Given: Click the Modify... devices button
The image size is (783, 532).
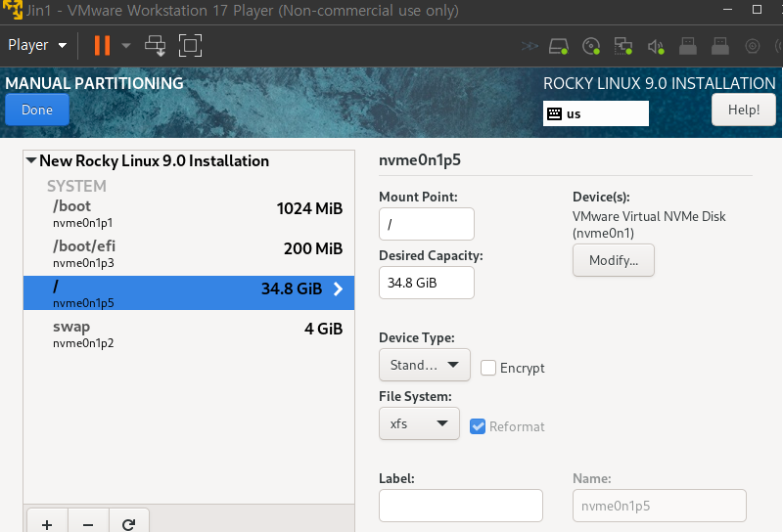Looking at the screenshot, I should coord(614,260).
